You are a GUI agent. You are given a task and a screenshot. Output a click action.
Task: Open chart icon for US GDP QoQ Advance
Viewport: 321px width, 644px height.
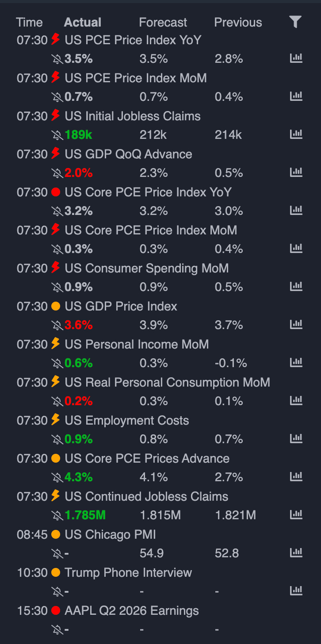point(296,173)
